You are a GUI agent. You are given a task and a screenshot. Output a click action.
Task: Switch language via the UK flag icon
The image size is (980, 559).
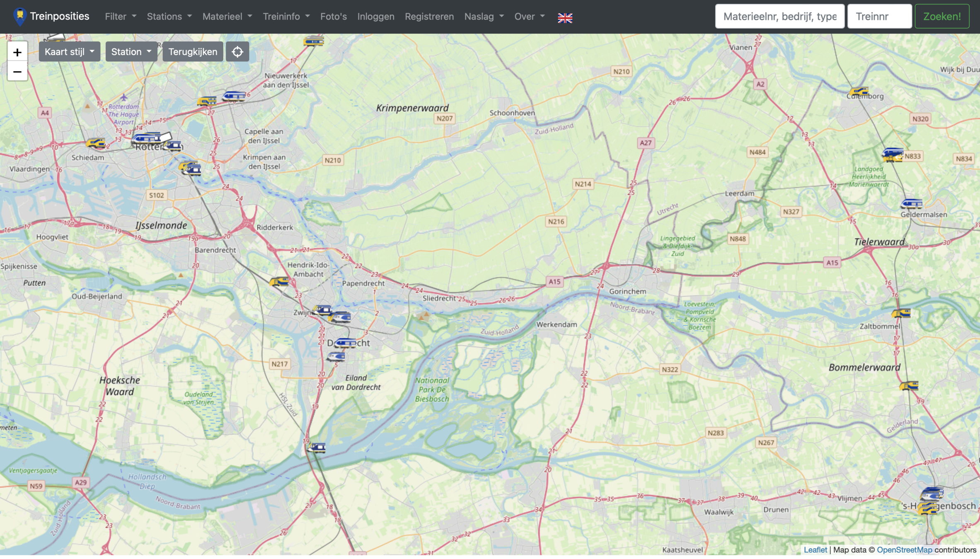(565, 17)
